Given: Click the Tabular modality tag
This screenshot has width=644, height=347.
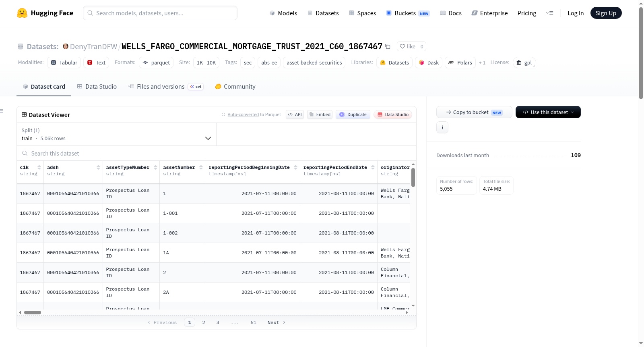Looking at the screenshot, I should [64, 62].
